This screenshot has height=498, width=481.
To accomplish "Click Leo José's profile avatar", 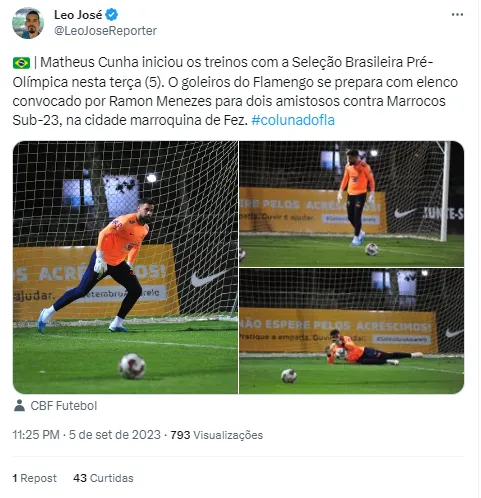I will click(x=28, y=23).
